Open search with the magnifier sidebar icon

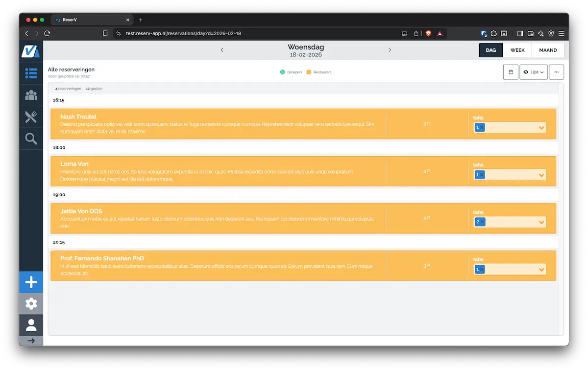pyautogui.click(x=31, y=139)
